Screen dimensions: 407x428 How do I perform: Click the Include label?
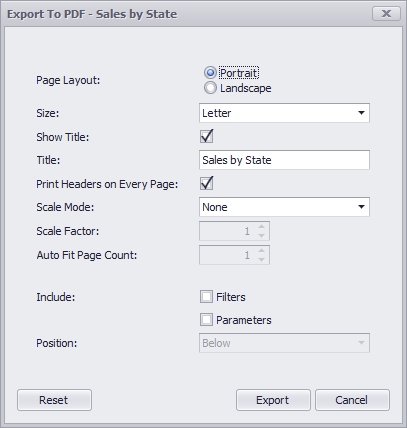click(56, 297)
